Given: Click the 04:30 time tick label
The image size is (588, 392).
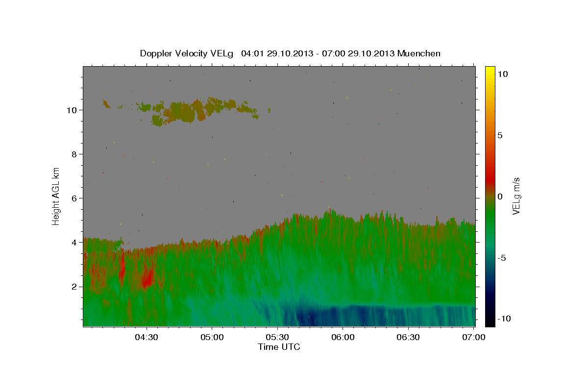Looking at the screenshot, I should 147,337.
